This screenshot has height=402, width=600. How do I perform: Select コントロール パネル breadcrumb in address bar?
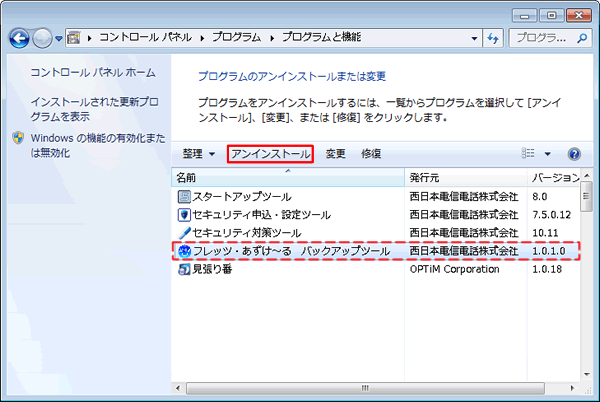point(145,37)
